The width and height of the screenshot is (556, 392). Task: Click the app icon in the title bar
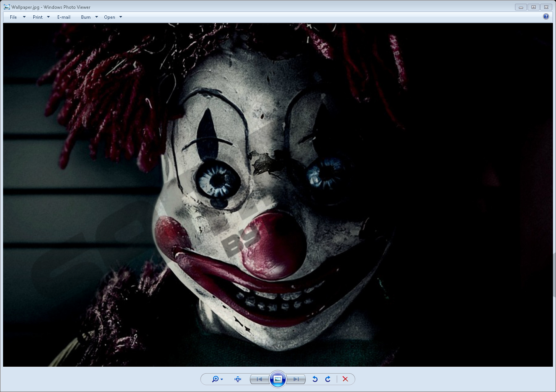[x=7, y=7]
